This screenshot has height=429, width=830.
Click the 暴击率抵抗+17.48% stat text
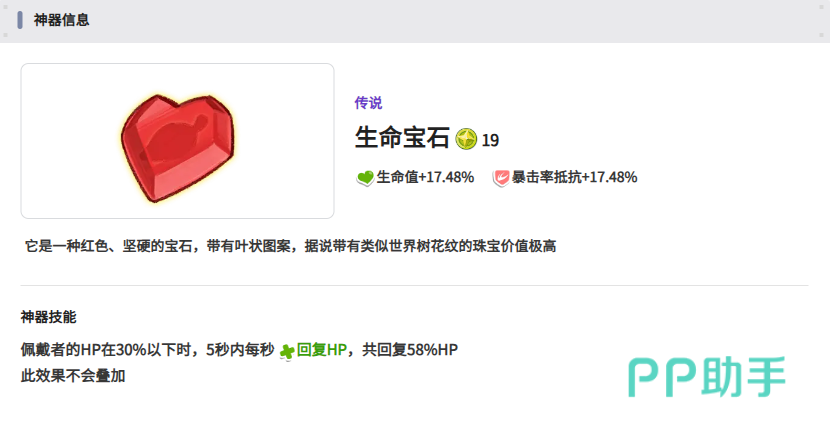point(574,177)
